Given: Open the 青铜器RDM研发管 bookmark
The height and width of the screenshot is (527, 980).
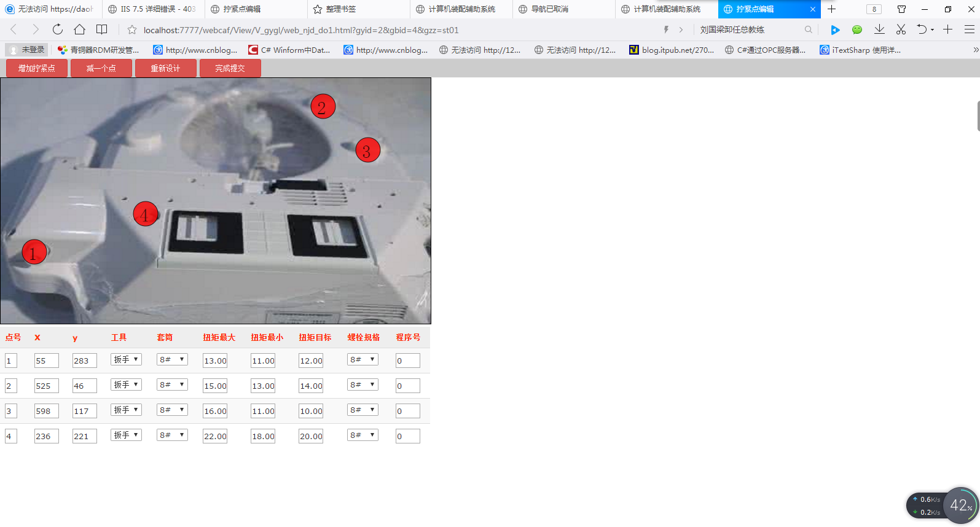Looking at the screenshot, I should [98, 50].
